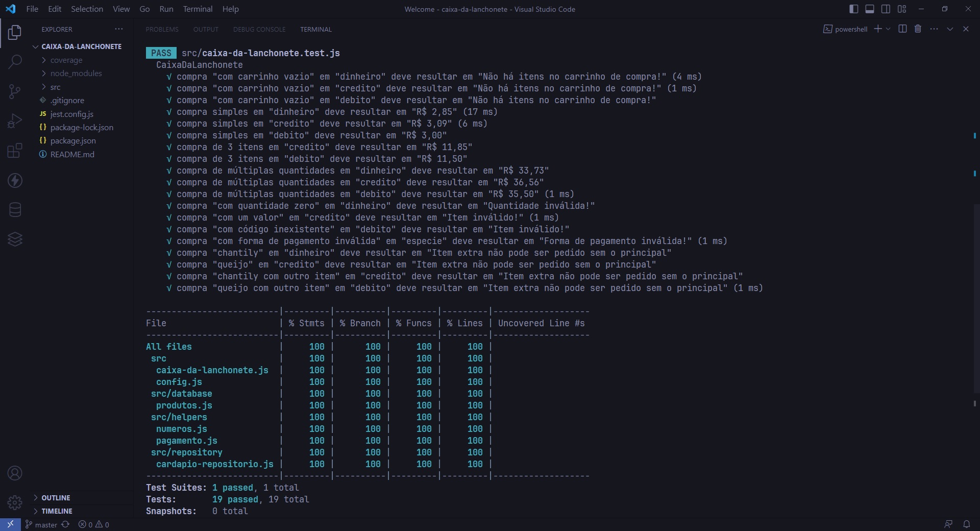The width and height of the screenshot is (980, 531).
Task: Expand the coverage folder
Action: [x=82, y=60]
